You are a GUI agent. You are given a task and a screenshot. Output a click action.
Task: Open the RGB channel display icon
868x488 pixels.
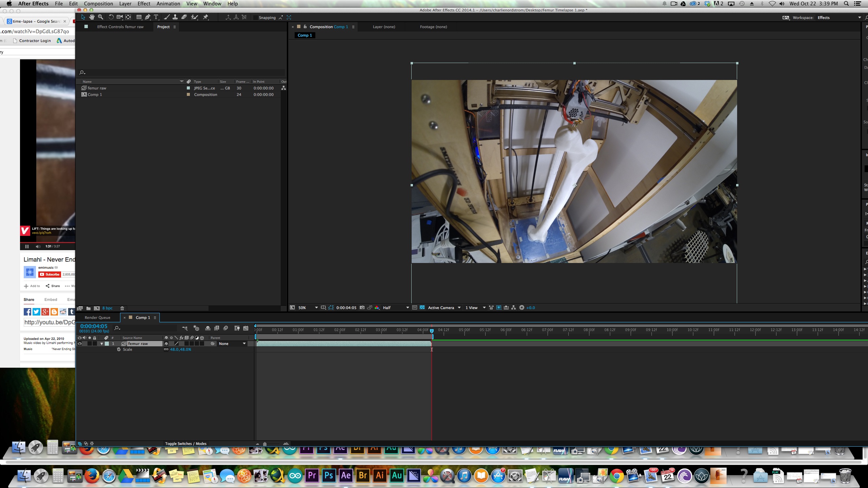377,308
